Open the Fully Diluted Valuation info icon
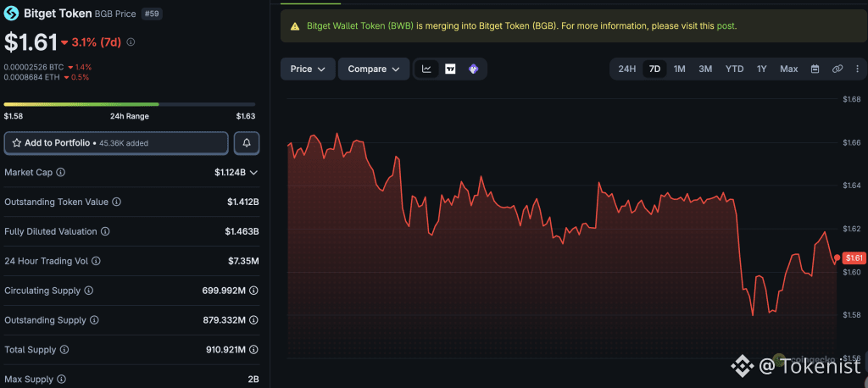The height and width of the screenshot is (388, 868). [x=105, y=231]
